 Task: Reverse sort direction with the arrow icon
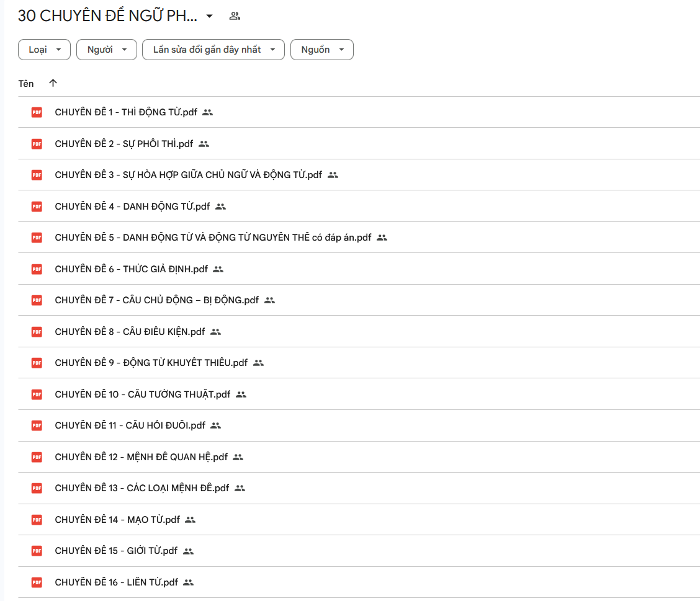click(53, 83)
